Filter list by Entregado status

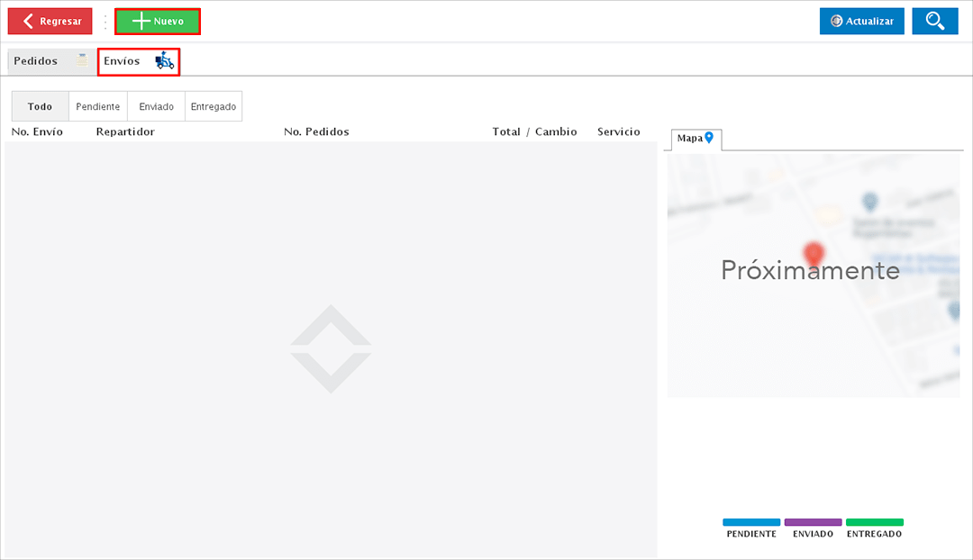coord(214,106)
